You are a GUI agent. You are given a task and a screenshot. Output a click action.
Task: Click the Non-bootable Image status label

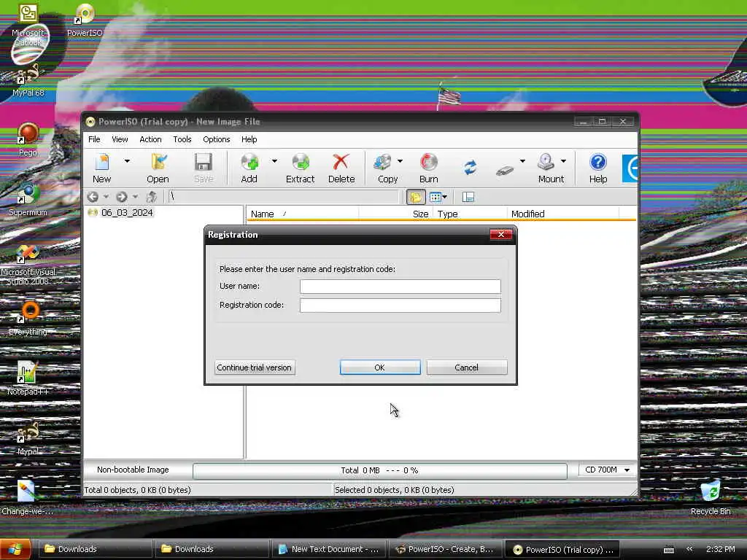point(133,470)
